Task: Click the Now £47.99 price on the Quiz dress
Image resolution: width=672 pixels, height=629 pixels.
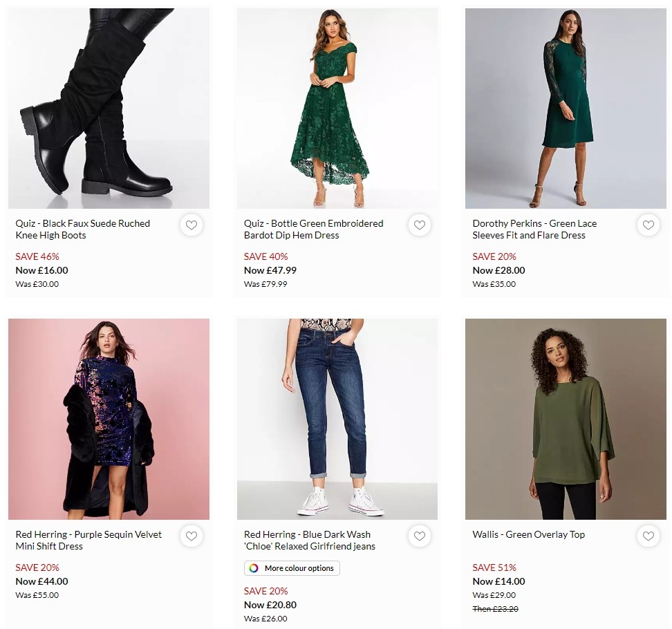Action: click(269, 270)
